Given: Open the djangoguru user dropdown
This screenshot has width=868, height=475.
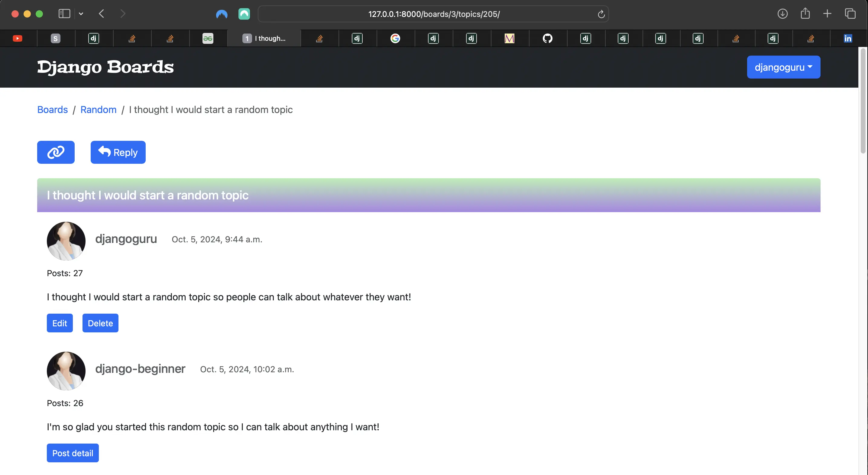Looking at the screenshot, I should [x=783, y=67].
